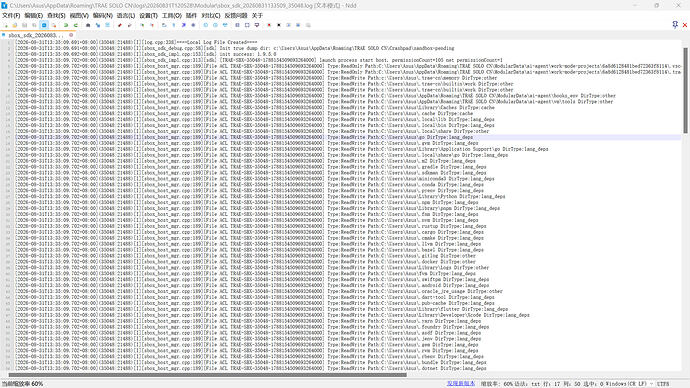
Task: Open the 设置(T) menu
Action: [148, 15]
